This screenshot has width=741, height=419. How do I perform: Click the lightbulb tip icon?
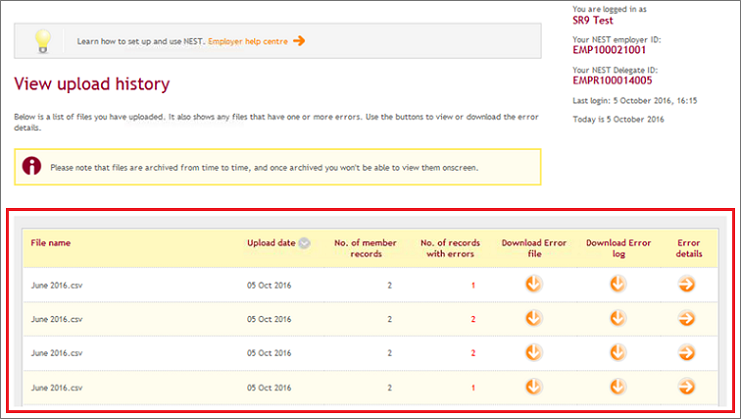click(43, 41)
